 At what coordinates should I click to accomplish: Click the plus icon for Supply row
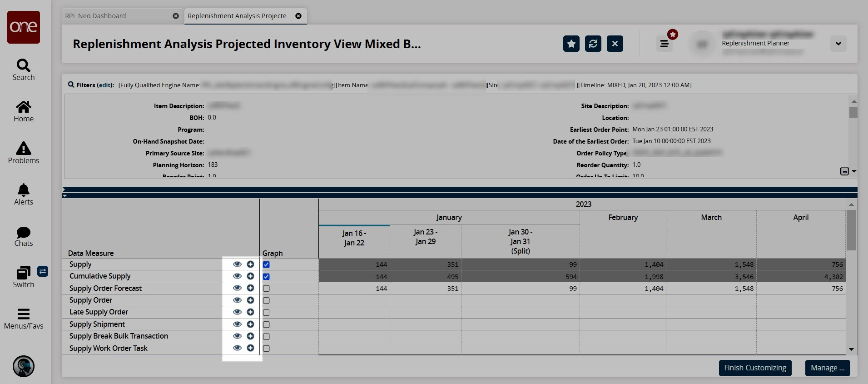click(x=250, y=264)
